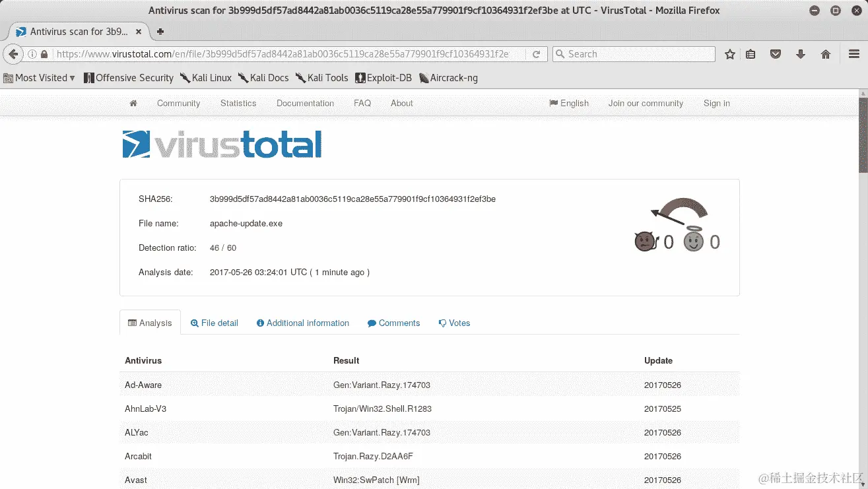Switch to the Additional information tab

point(303,323)
